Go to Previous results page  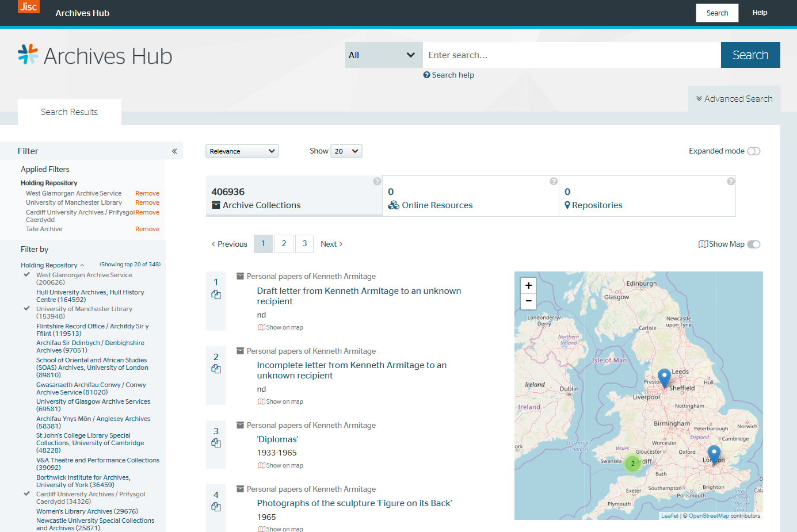229,244
